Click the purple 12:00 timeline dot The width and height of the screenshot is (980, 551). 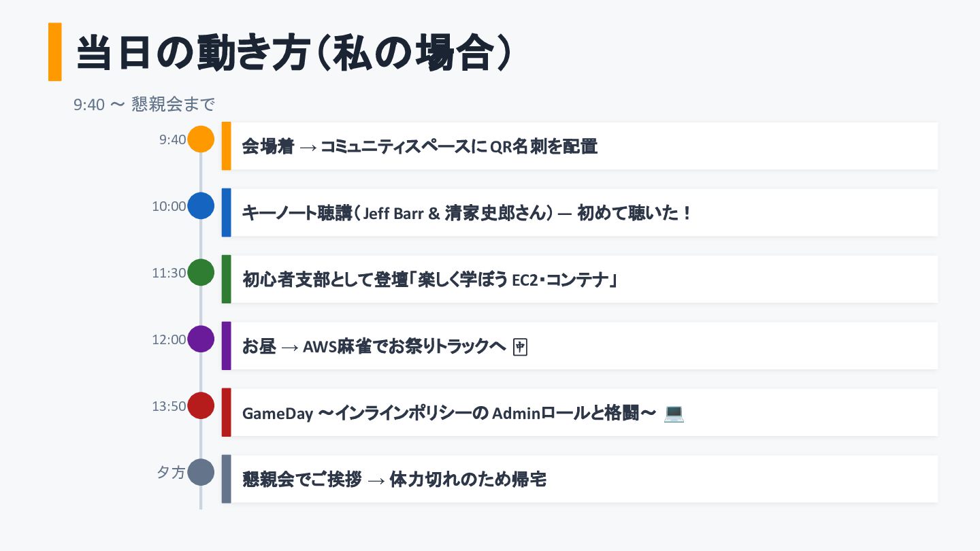click(x=201, y=339)
